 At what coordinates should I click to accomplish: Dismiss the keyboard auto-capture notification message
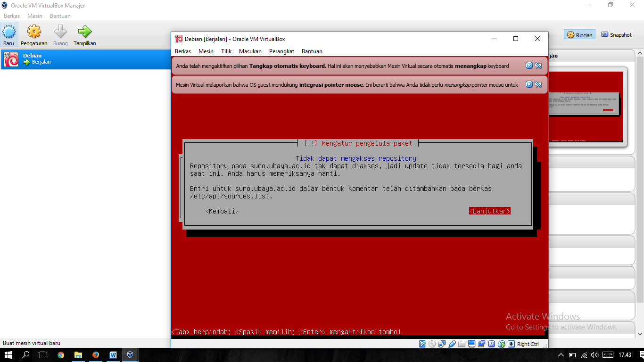[529, 66]
